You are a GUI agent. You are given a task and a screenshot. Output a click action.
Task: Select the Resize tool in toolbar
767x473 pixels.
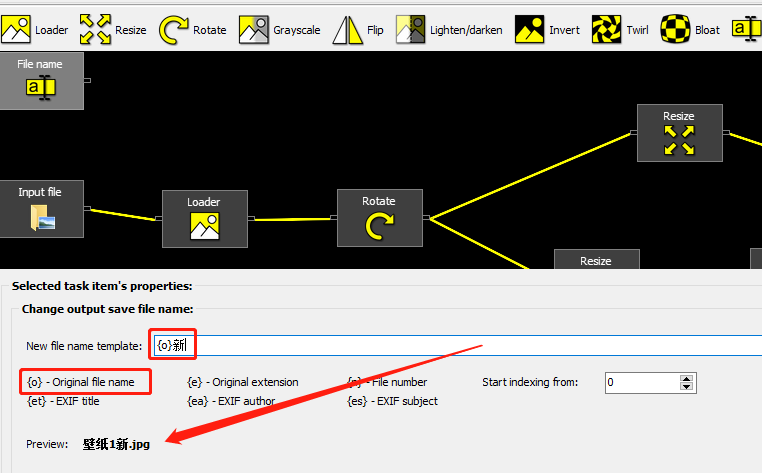click(113, 30)
